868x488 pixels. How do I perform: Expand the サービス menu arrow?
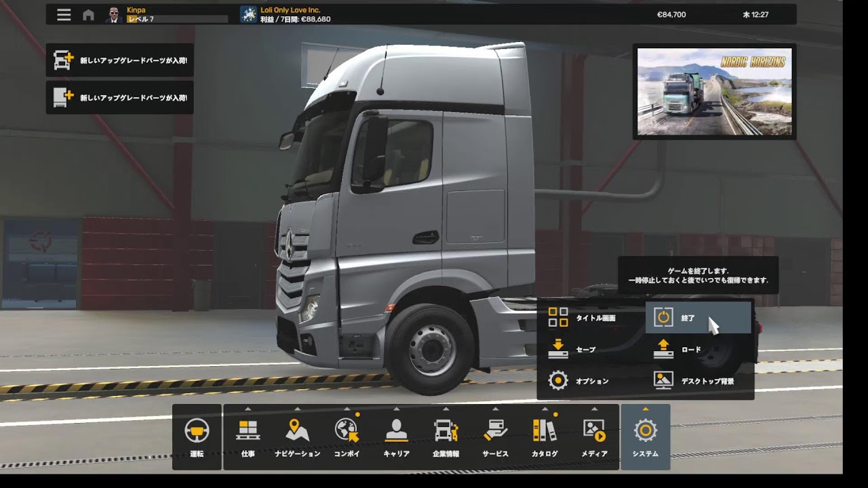(496, 409)
